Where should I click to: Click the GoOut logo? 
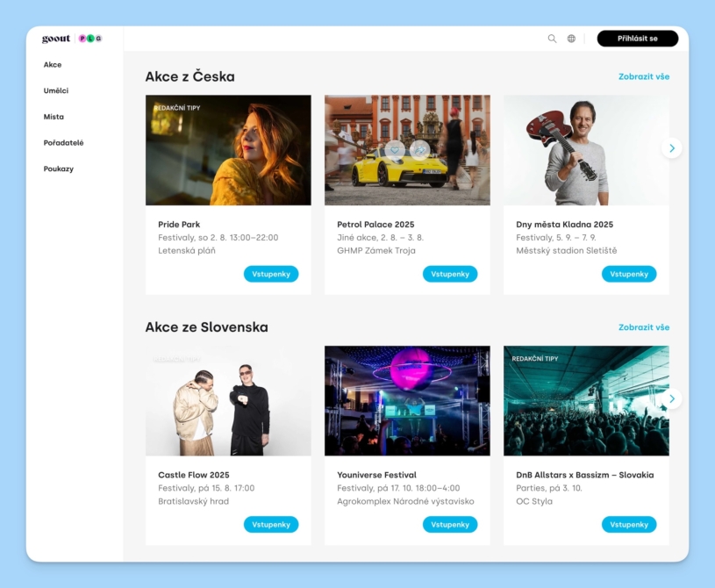click(x=56, y=39)
